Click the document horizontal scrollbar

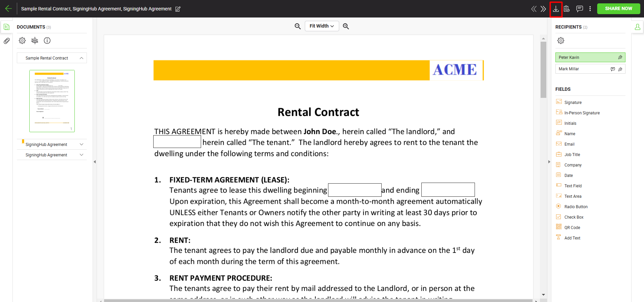click(x=318, y=300)
